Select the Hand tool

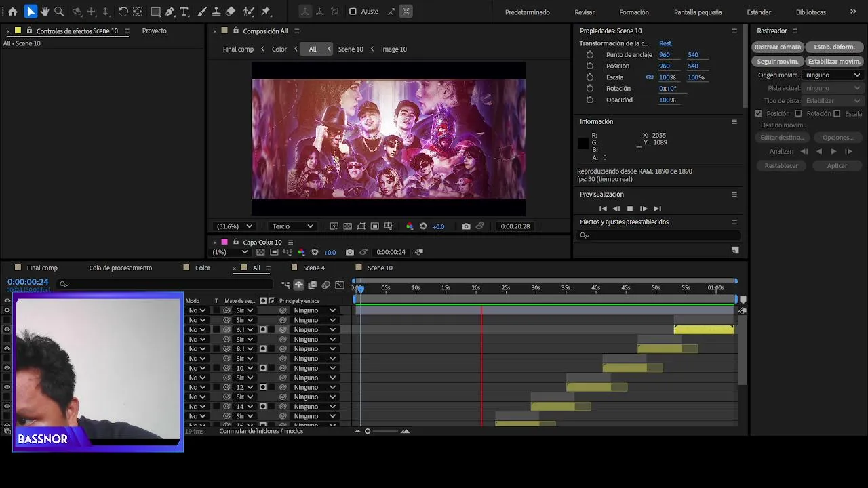[x=45, y=12]
